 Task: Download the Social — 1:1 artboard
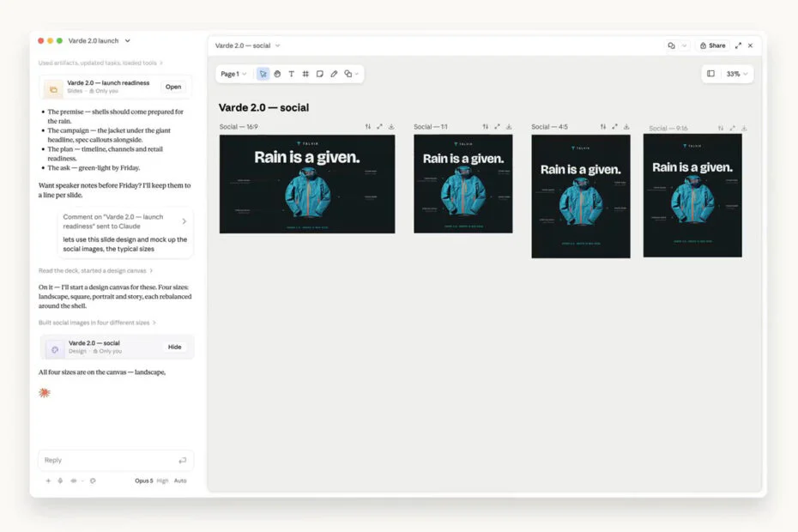509,126
